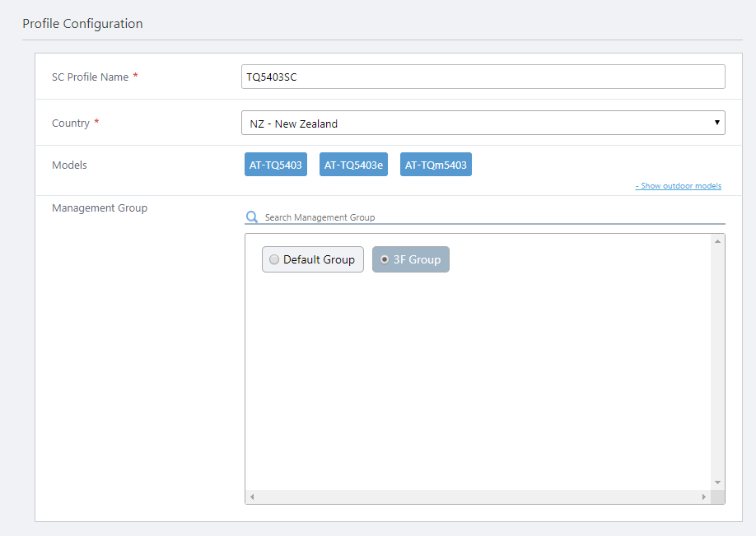Show outdoor models via the link
Image resolution: width=756 pixels, height=536 pixels.
point(678,186)
